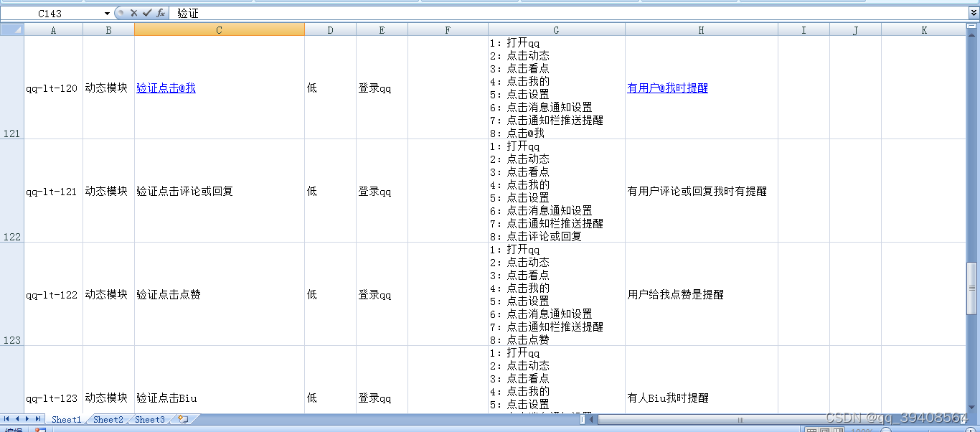Select steps cell ending with 点击@我
980x432 pixels.
[557, 88]
